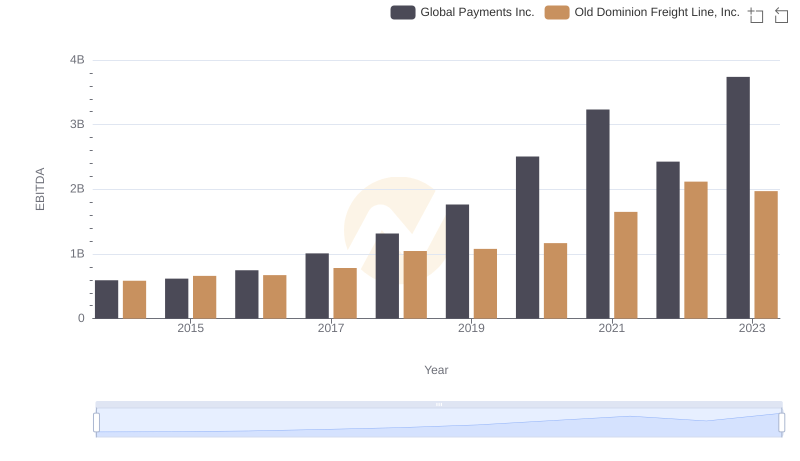Image resolution: width=800 pixels, height=461 pixels.
Task: Select the Global Payments 2016 bar
Action: (247, 294)
